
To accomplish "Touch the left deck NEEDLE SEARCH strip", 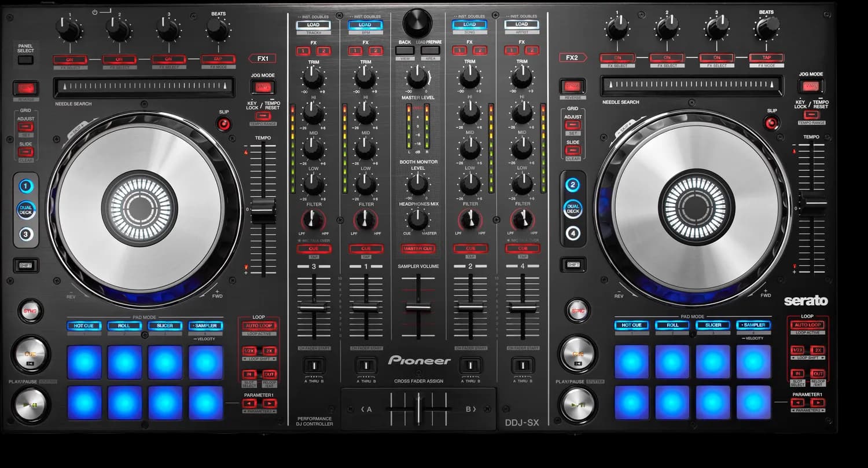I will (x=144, y=87).
